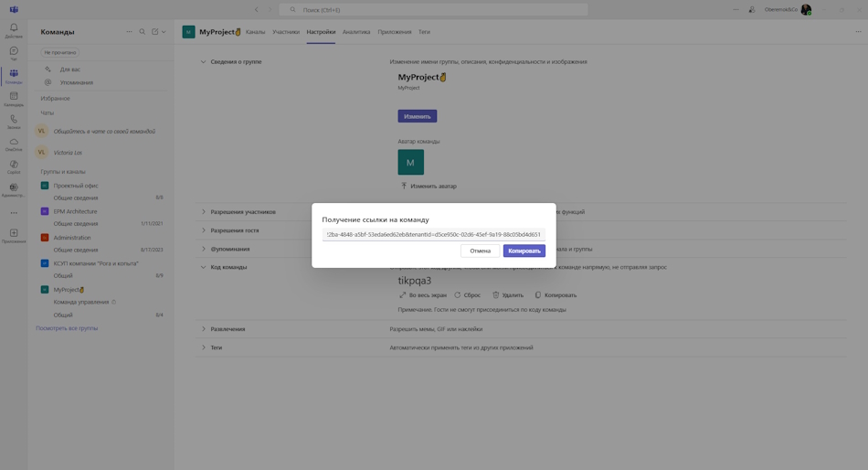Viewport: 868px width, 470px height.
Task: Select the Настройки tab
Action: [x=321, y=32]
